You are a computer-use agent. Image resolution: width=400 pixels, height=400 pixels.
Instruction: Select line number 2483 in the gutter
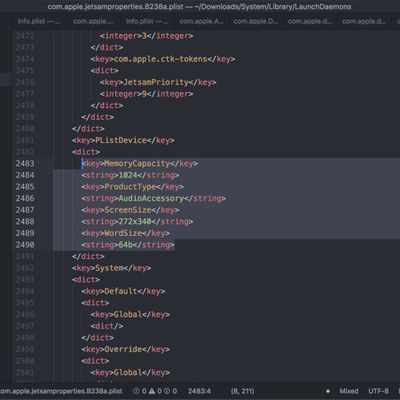[x=25, y=164]
